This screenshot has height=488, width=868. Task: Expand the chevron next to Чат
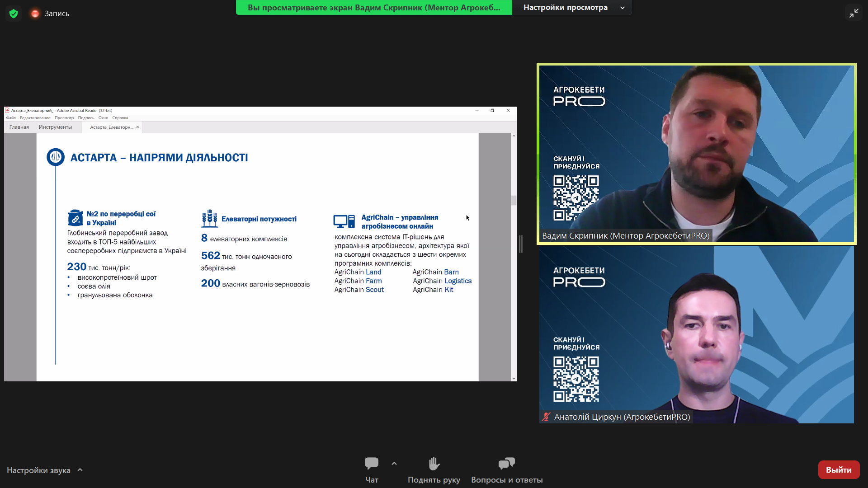pyautogui.click(x=394, y=464)
